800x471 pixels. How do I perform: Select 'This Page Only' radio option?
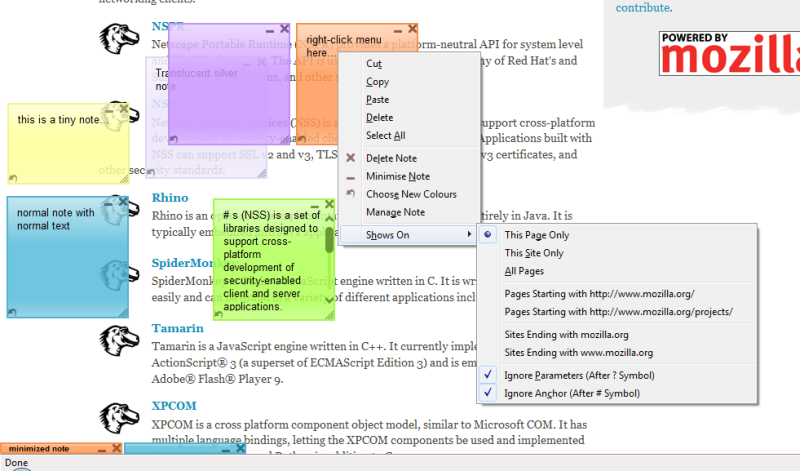[x=617, y=235]
